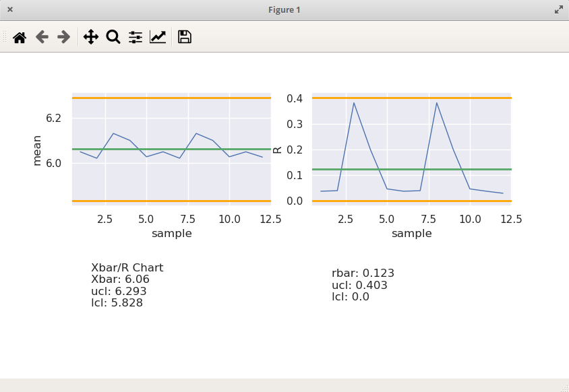Close the Figure 1 window

coord(10,9)
